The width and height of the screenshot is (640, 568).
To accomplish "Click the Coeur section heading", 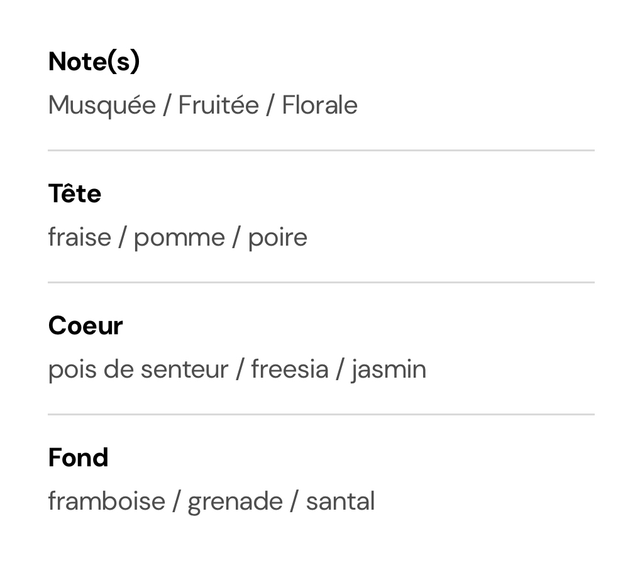I will (85, 326).
